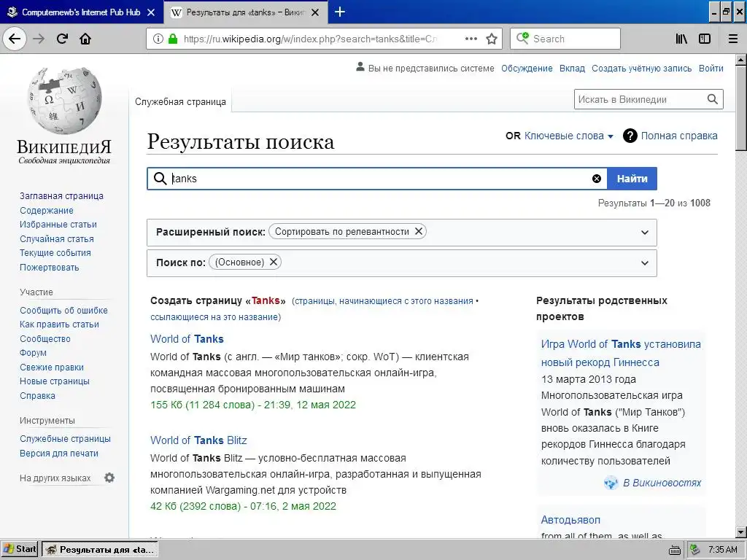Click the page scrollbar up arrow
Screen dimensions: 747x560
pyautogui.click(x=741, y=60)
